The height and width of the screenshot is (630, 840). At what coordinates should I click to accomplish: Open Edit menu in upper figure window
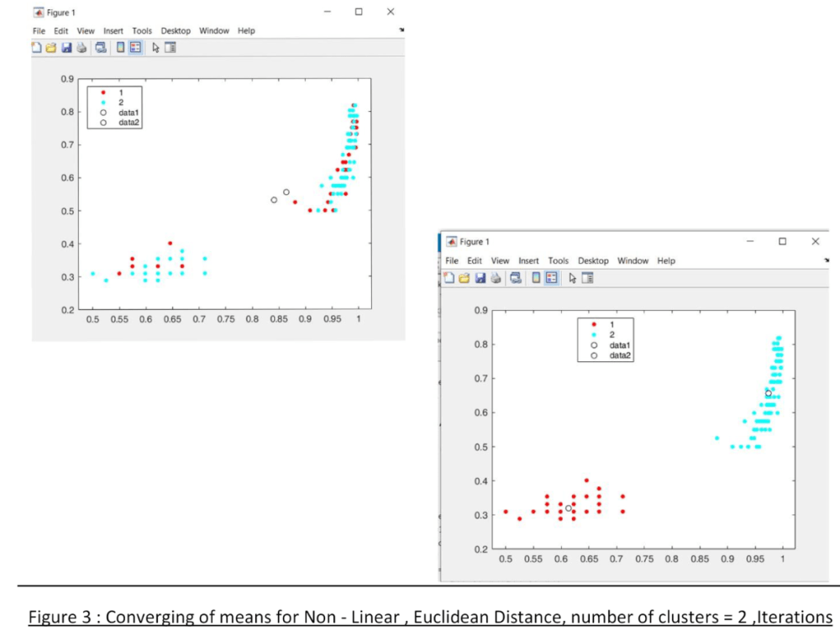(61, 31)
